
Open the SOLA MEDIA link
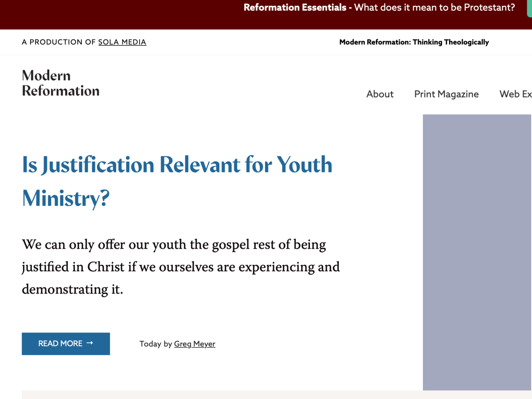(x=122, y=42)
